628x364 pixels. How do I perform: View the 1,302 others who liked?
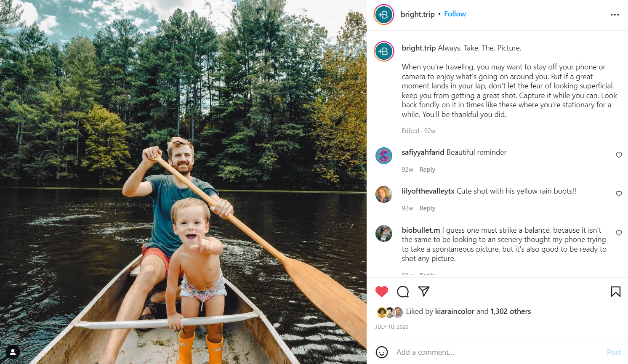pos(511,311)
